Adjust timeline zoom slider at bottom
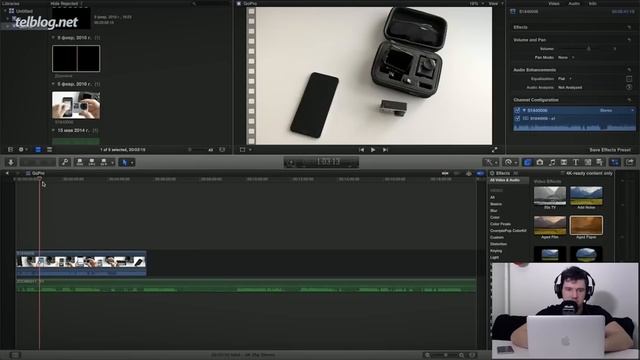The width and height of the screenshot is (640, 360). coord(445,355)
